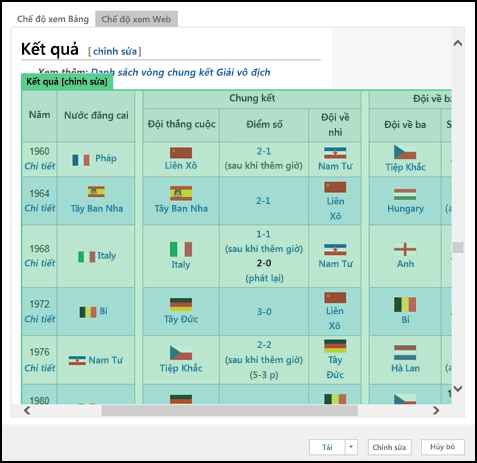Click the Spain flag in 1964 winner cell

181,193
